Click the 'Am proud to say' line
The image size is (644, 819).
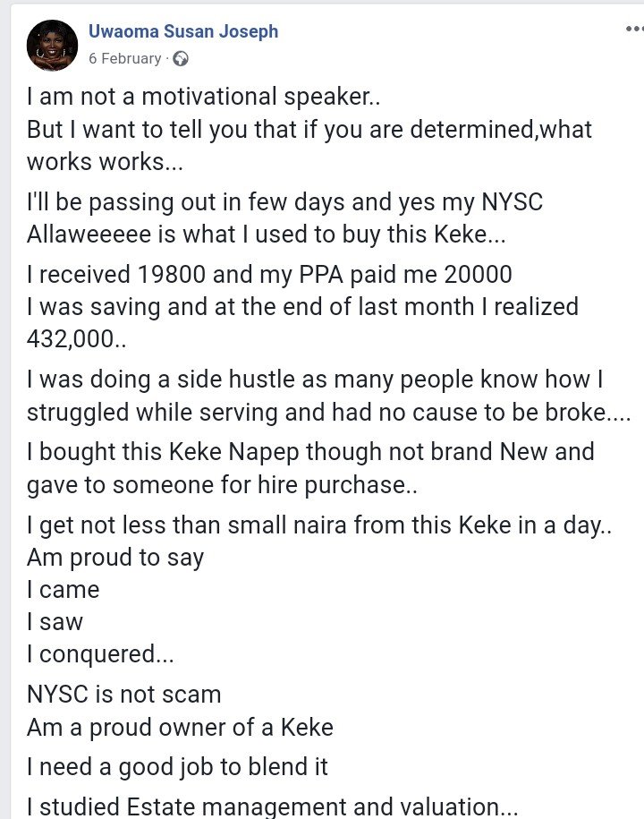click(x=115, y=558)
